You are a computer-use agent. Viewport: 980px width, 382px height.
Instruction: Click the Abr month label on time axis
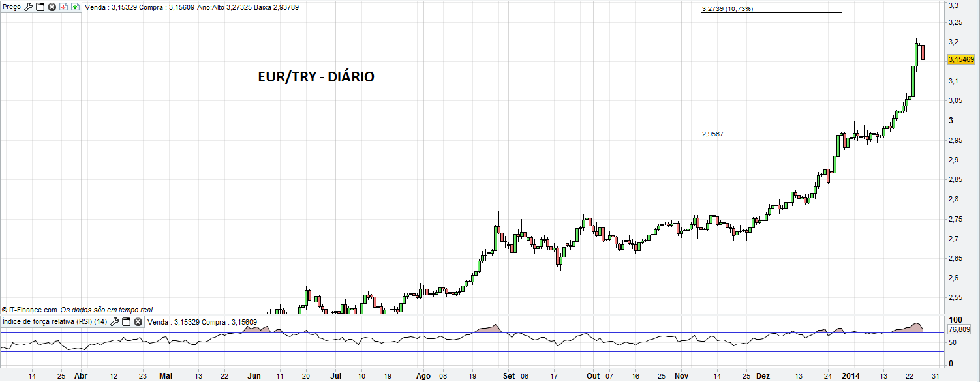pyautogui.click(x=81, y=376)
